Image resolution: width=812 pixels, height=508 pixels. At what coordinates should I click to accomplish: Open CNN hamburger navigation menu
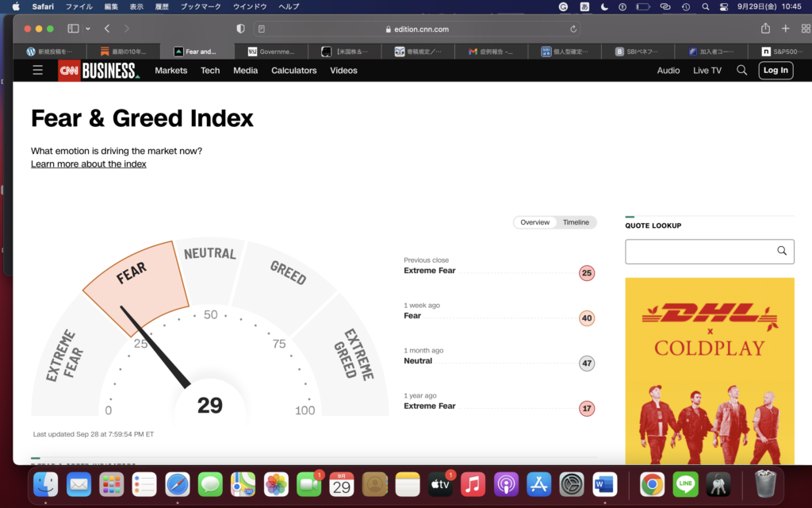37,70
